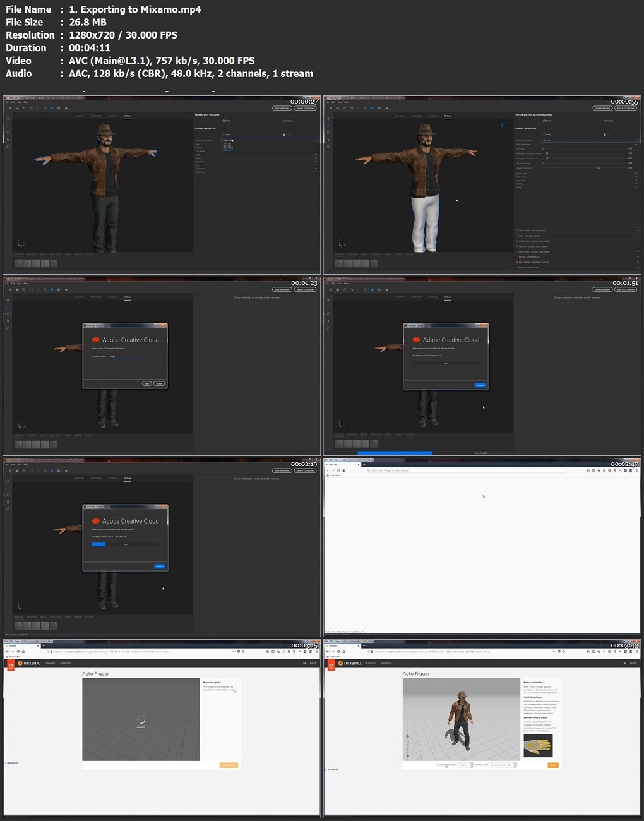This screenshot has width=644, height=821.
Task: Click Copy in 00:00:27 frame parameters
Action: coord(227,135)
